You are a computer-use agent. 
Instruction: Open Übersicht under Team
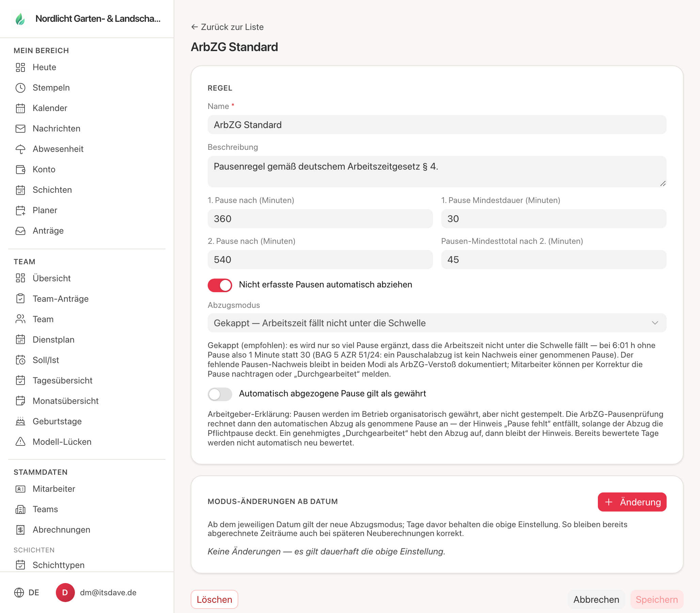(x=51, y=279)
